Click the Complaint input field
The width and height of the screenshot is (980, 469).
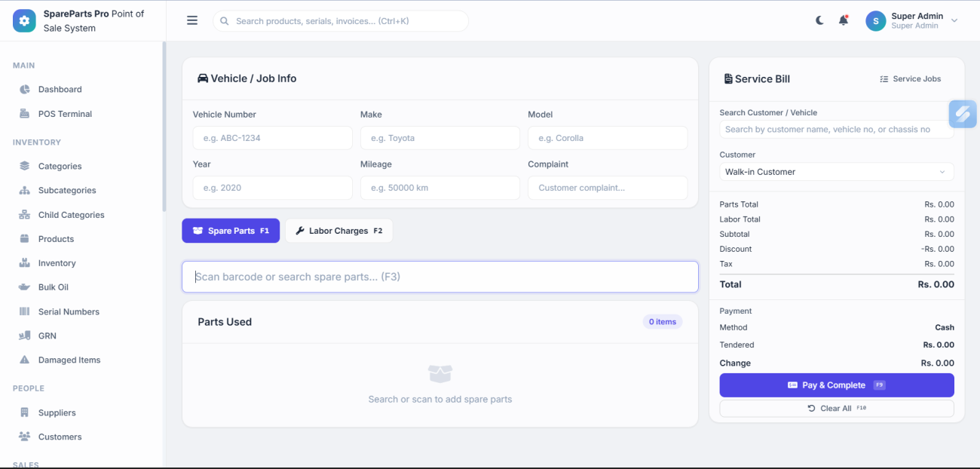(x=608, y=188)
